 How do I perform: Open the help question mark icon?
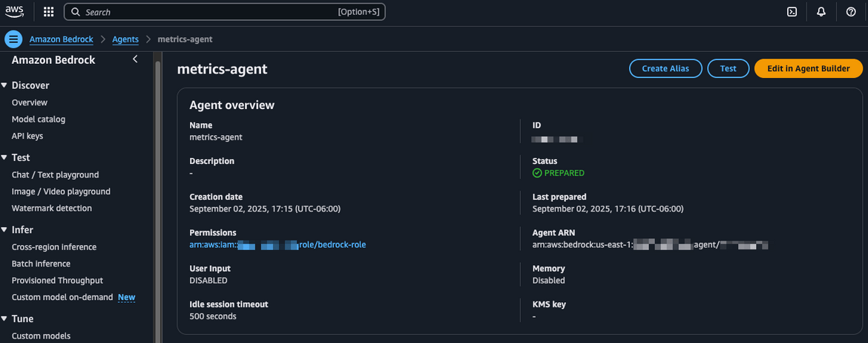pos(852,12)
